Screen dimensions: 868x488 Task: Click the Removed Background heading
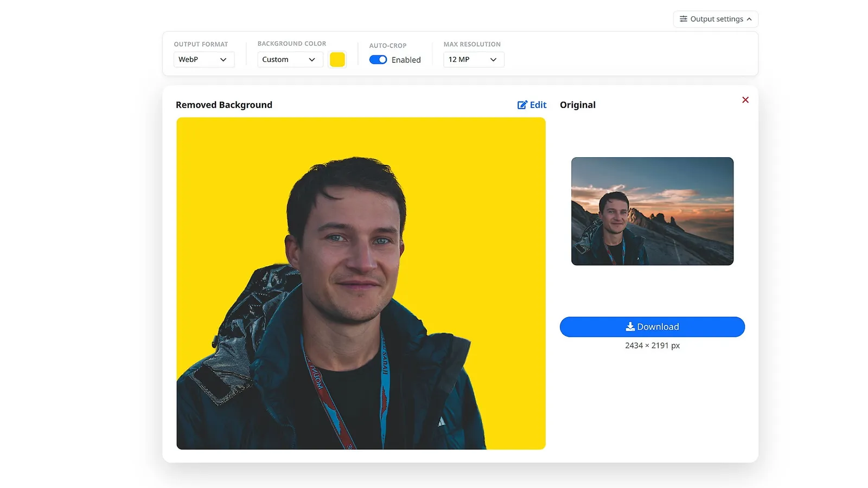point(224,105)
